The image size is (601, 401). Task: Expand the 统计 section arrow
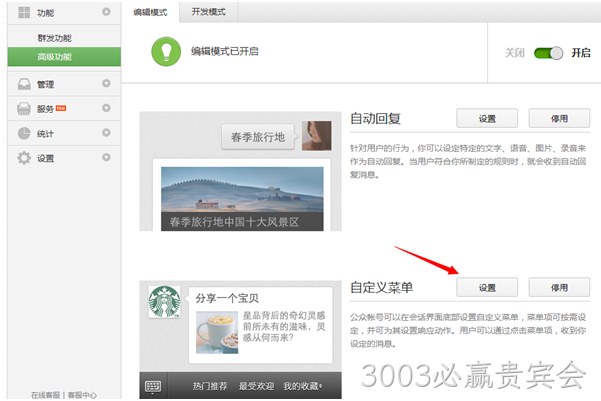[x=106, y=133]
